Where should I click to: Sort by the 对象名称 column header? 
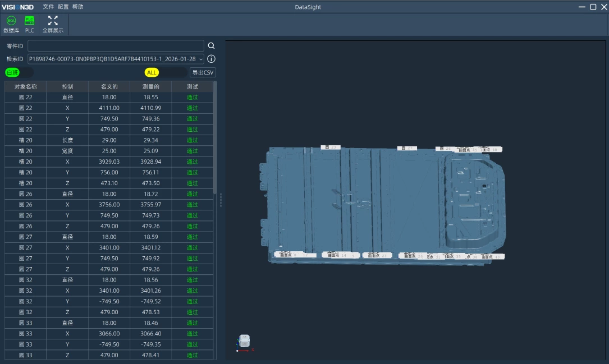(x=26, y=87)
